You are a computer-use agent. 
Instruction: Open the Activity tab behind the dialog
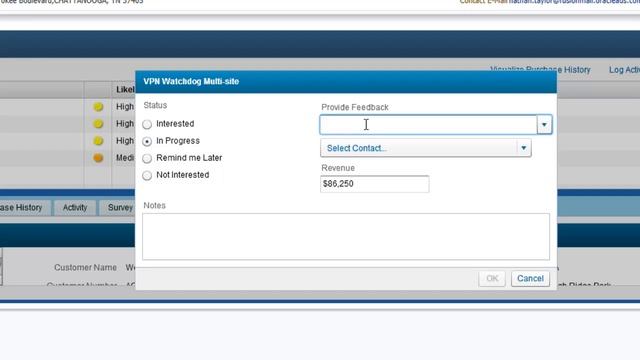click(x=75, y=207)
